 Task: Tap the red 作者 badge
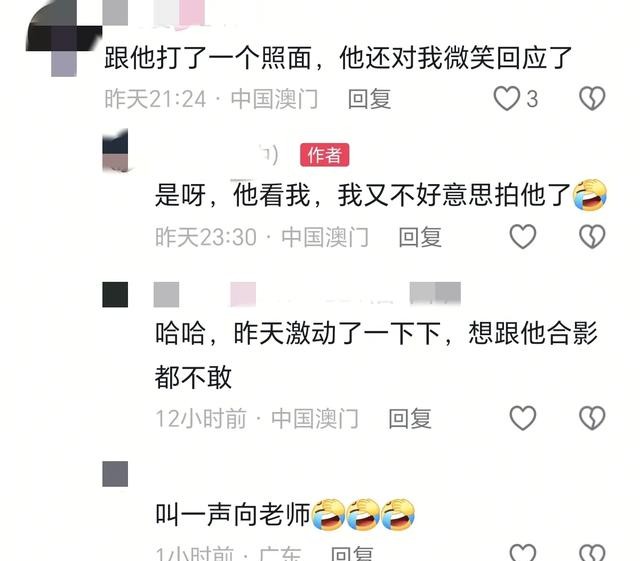324,155
